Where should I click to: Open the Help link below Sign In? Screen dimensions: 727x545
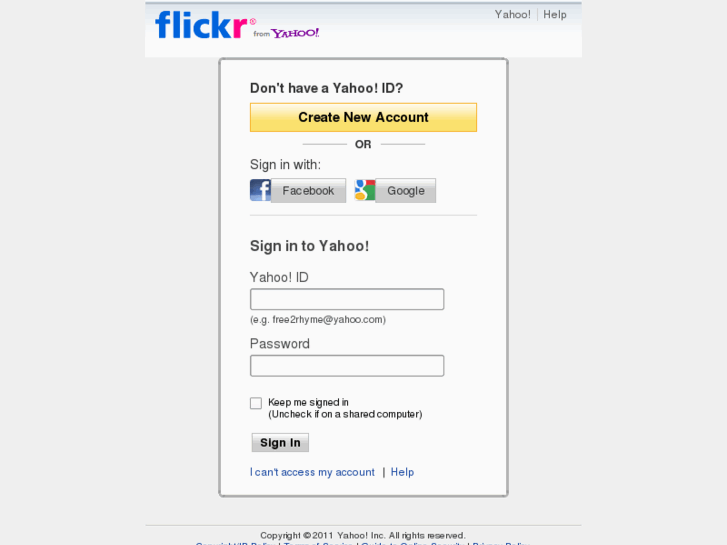click(x=402, y=472)
